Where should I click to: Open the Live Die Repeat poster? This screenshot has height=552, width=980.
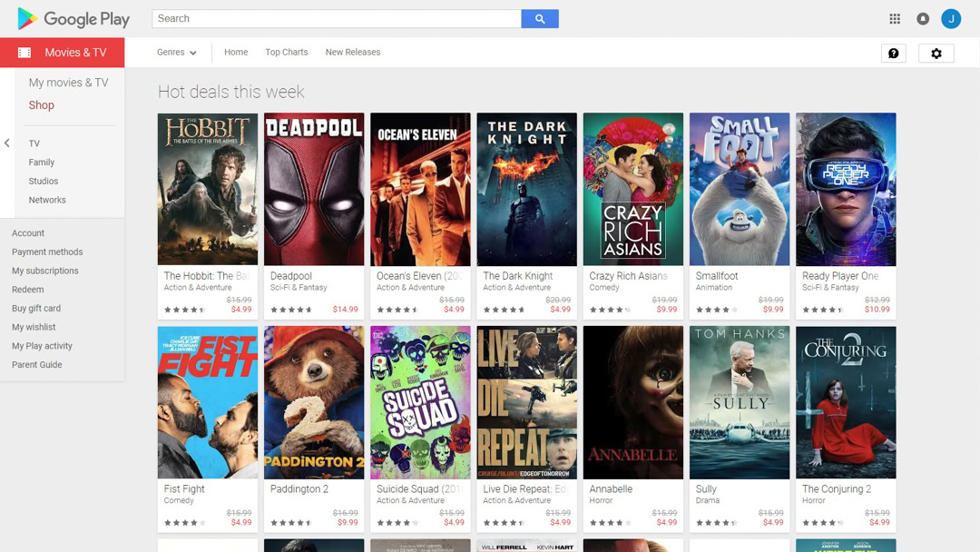[527, 402]
